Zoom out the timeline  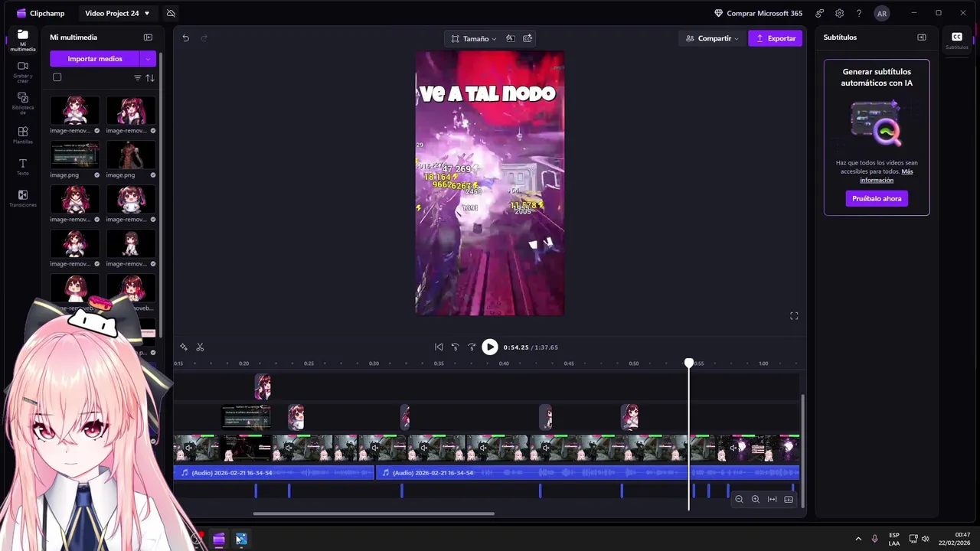pos(739,500)
